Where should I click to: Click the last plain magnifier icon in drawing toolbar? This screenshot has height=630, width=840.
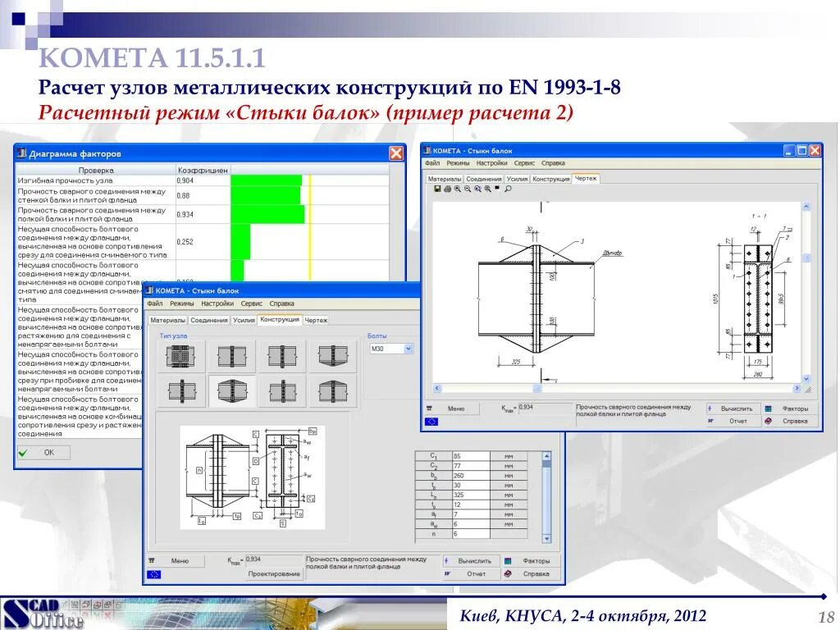pyautogui.click(x=508, y=189)
